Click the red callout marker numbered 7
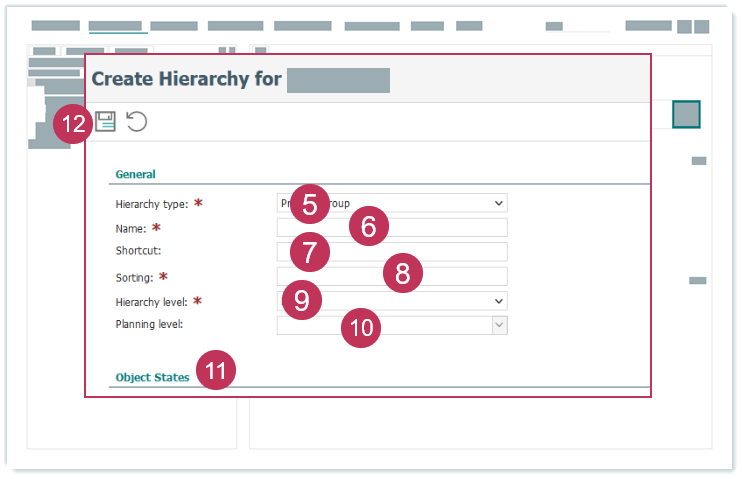Image resolution: width=742 pixels, height=479 pixels. (x=310, y=252)
